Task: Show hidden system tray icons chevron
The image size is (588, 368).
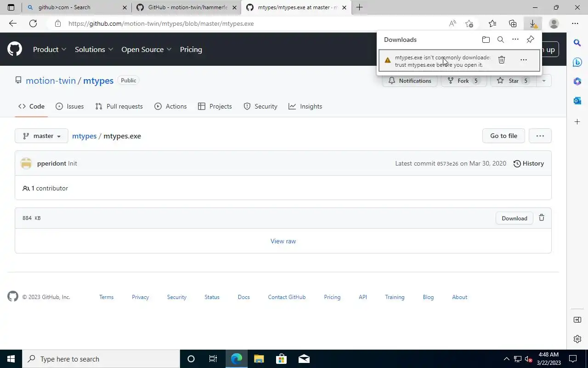Action: coord(507,359)
